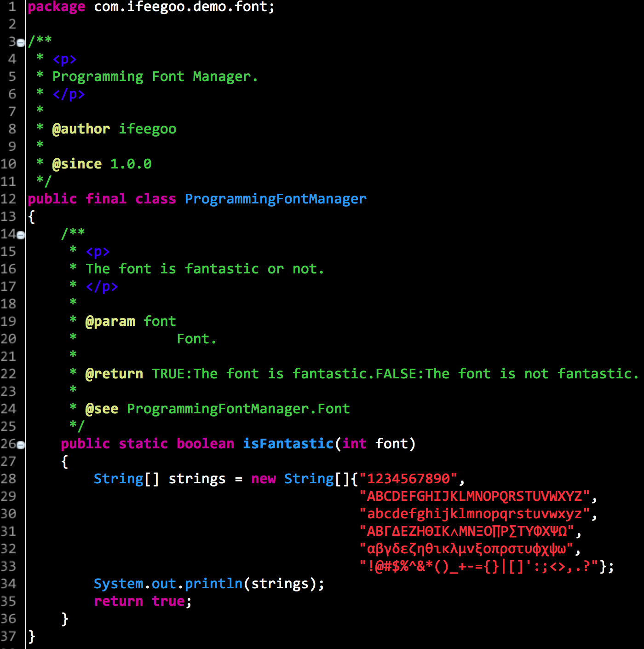Place cursor on the package keyword
644x649 pixels.
point(56,7)
